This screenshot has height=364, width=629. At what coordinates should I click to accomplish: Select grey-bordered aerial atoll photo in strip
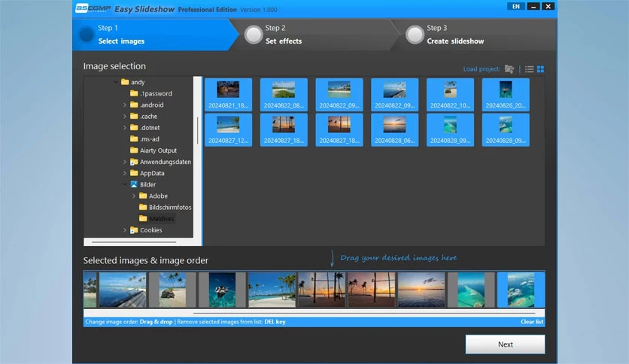pyautogui.click(x=471, y=290)
